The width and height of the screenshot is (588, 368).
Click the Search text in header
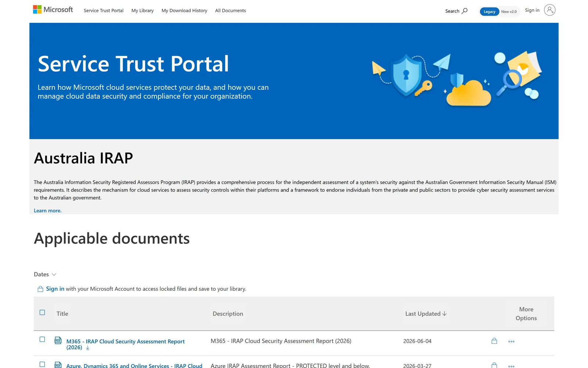pyautogui.click(x=452, y=11)
